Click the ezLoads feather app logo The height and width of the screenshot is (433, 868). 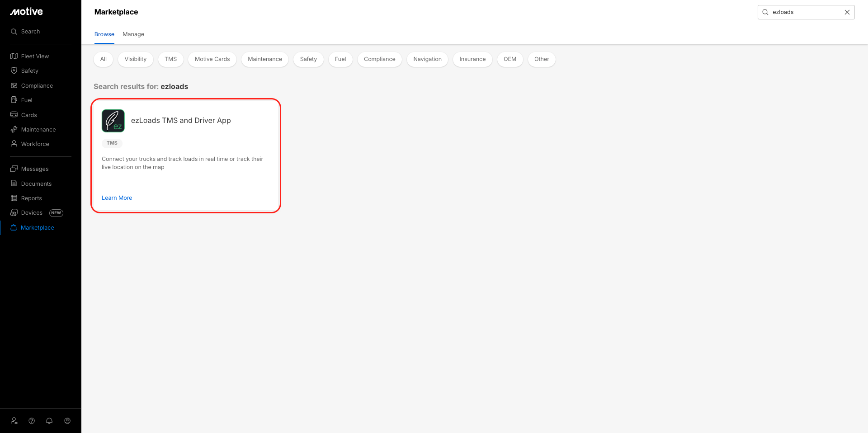click(x=113, y=121)
